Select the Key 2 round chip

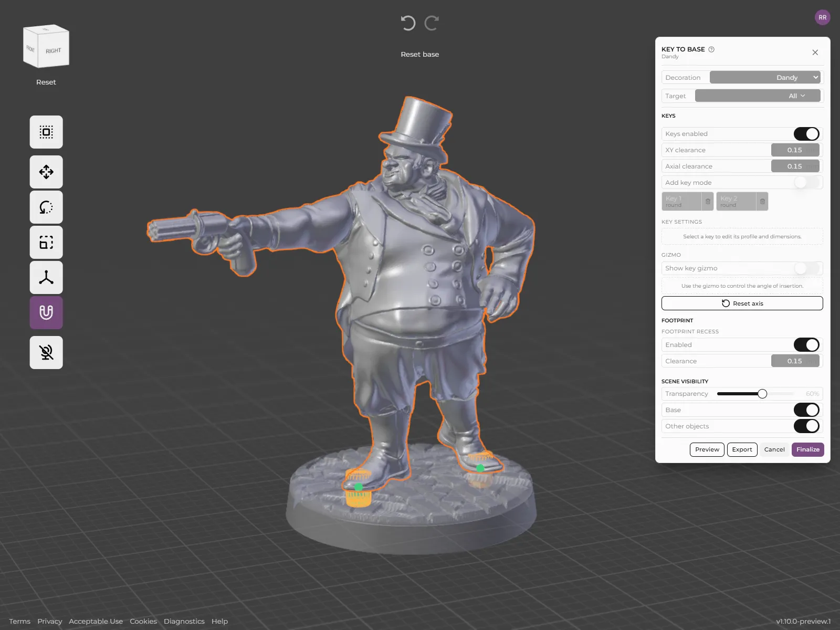click(736, 202)
